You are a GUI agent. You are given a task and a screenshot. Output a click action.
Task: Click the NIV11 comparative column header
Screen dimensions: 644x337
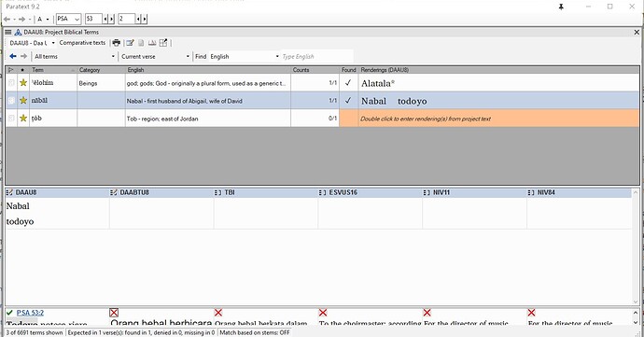click(x=474, y=192)
